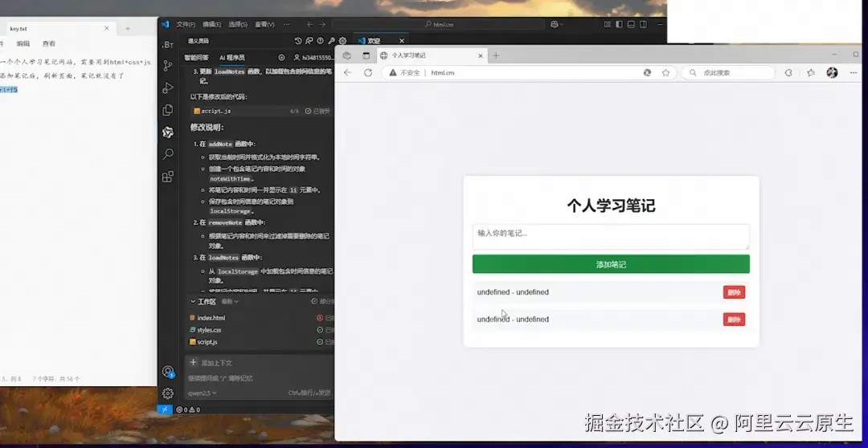Click the 添加笔记 button
Viewport: 868px width, 448px height.
(x=611, y=264)
